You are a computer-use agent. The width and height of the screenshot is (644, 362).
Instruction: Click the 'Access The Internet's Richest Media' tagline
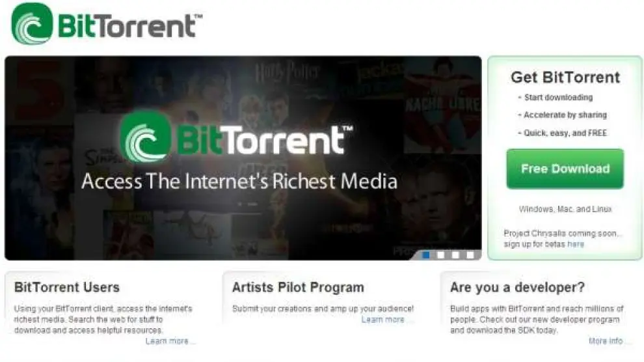(x=239, y=181)
